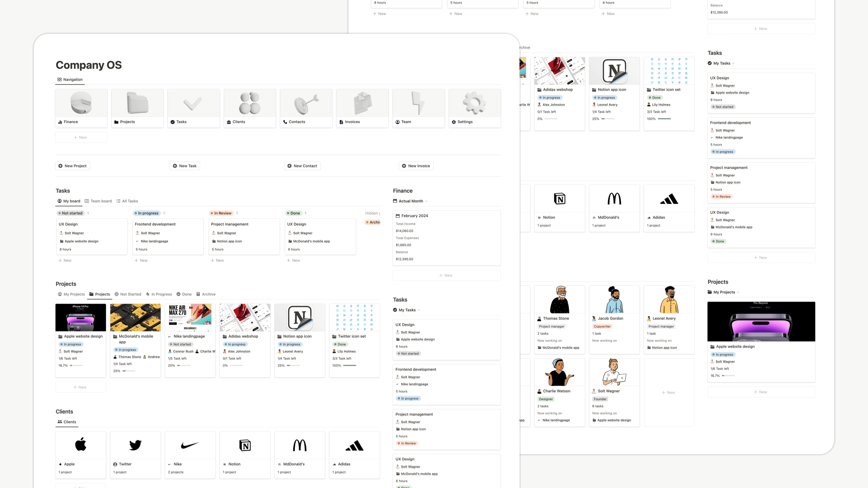Toggle Projects view to In Progress
The width and height of the screenshot is (868, 488).
click(160, 294)
